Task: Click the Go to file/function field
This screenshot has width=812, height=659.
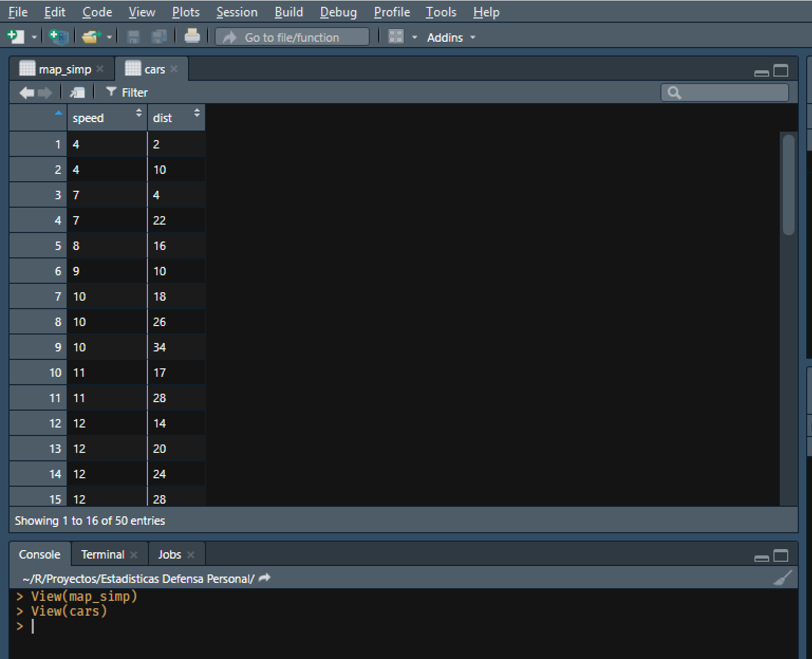Action: 291,36
